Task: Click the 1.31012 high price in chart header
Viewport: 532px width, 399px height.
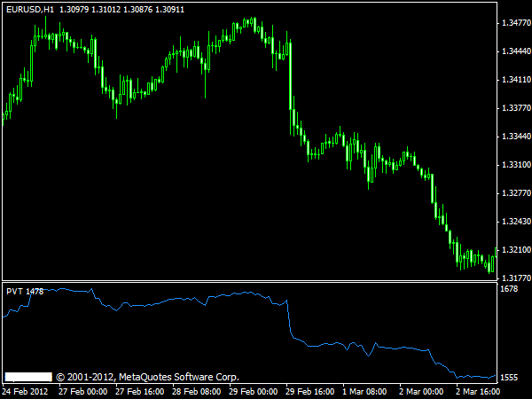Action: coord(106,10)
